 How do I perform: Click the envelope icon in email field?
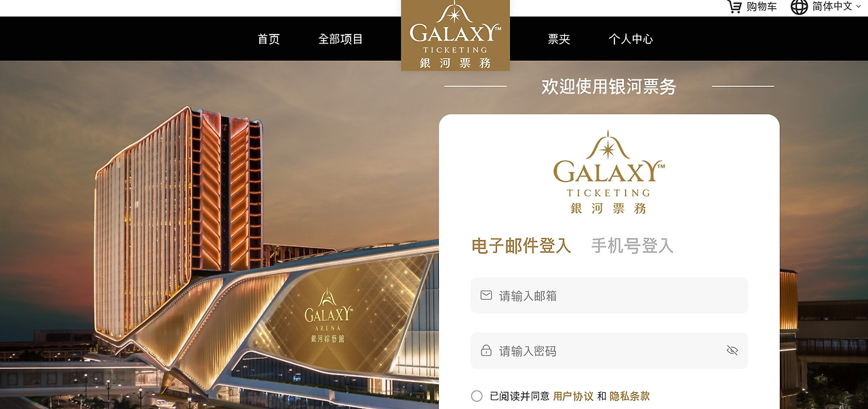pyautogui.click(x=486, y=296)
